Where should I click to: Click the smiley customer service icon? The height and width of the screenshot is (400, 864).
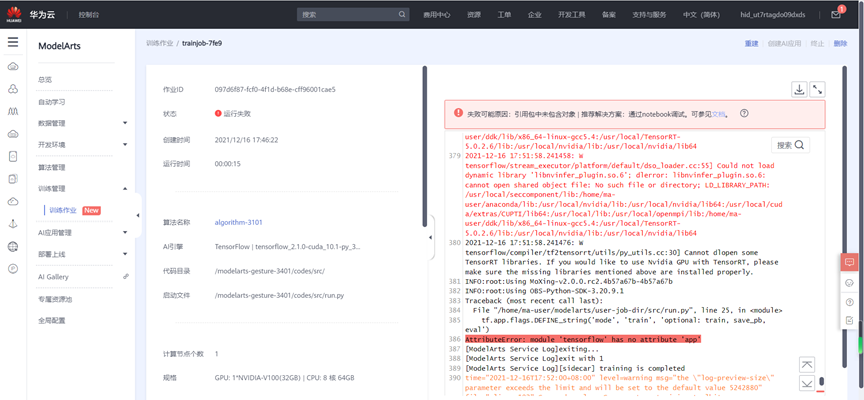click(x=849, y=283)
